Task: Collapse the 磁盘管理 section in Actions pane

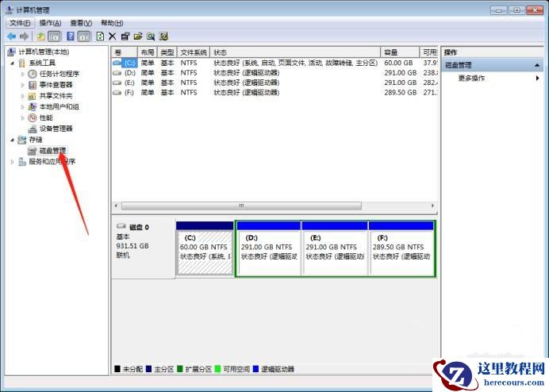Action: point(537,66)
